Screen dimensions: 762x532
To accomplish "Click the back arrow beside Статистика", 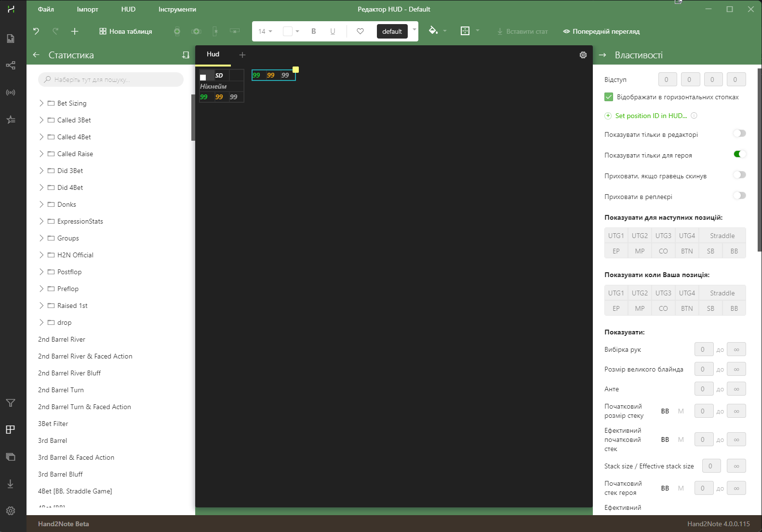I will tap(36, 55).
